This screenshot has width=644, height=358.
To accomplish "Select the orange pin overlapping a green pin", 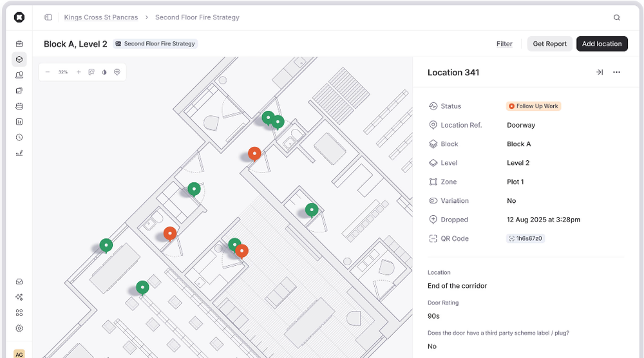I will [241, 251].
